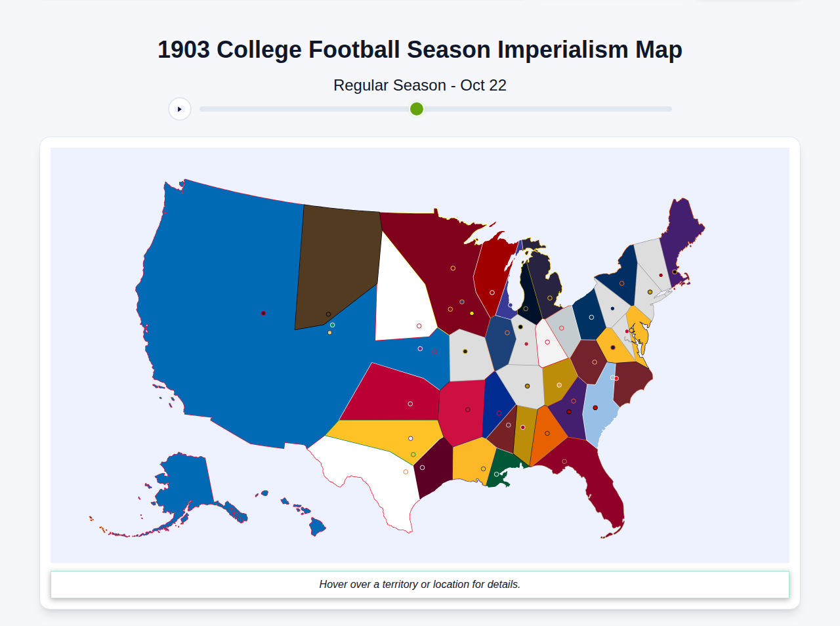
Task: Click the red team dot in Wisconsin
Action: point(492,292)
